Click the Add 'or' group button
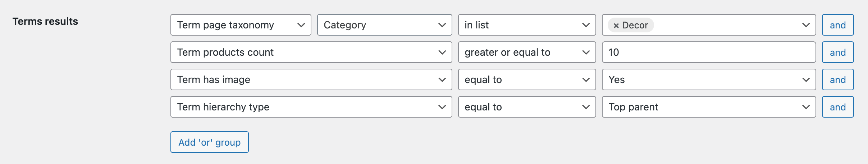This screenshot has width=868, height=164. 209,142
